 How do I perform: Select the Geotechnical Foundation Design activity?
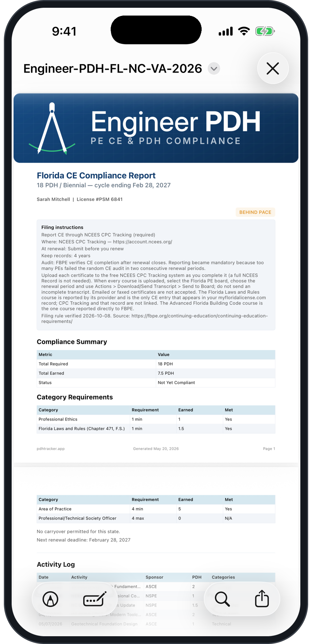[104, 624]
